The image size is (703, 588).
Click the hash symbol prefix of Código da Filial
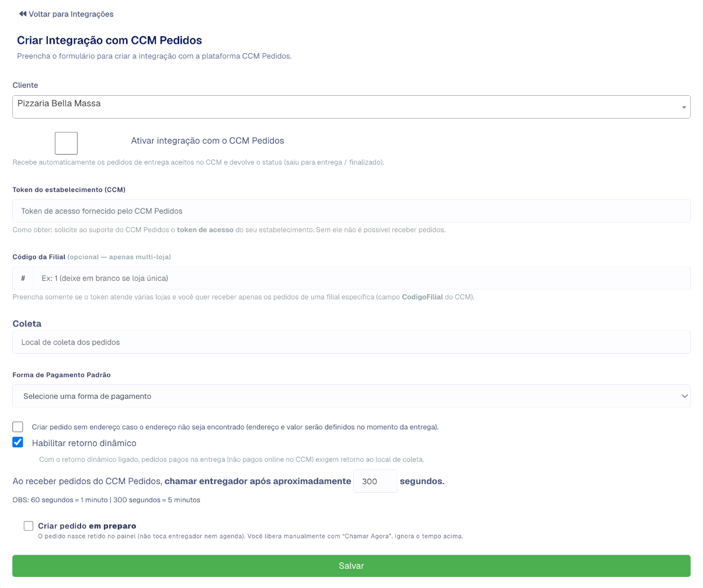tap(23, 278)
